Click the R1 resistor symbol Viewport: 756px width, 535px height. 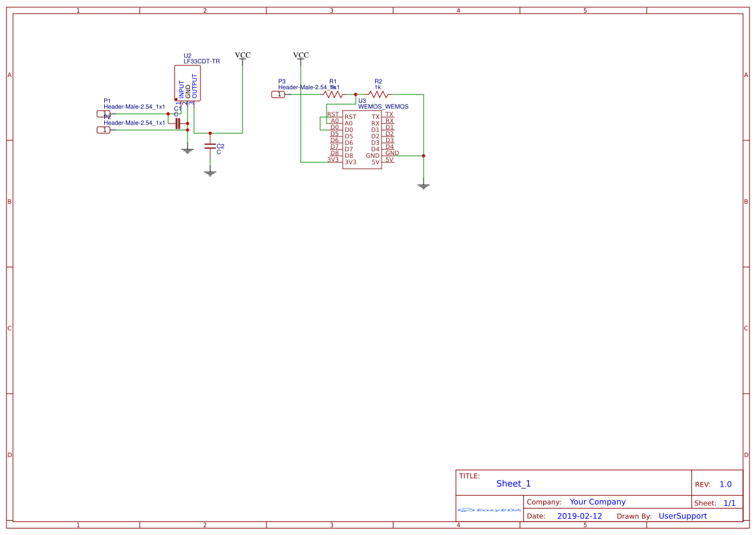[334, 94]
